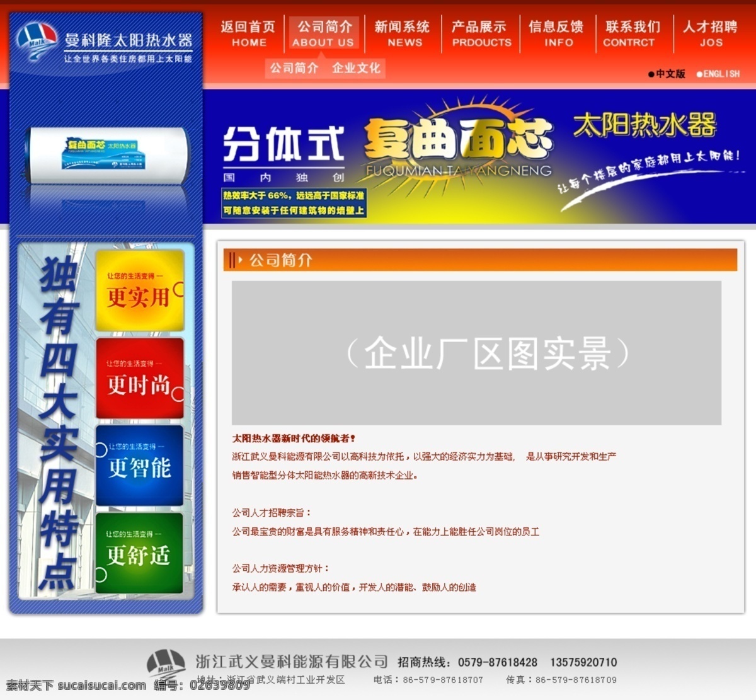Click the 太阳热水器新时代的领航者 heading text

click(x=294, y=439)
